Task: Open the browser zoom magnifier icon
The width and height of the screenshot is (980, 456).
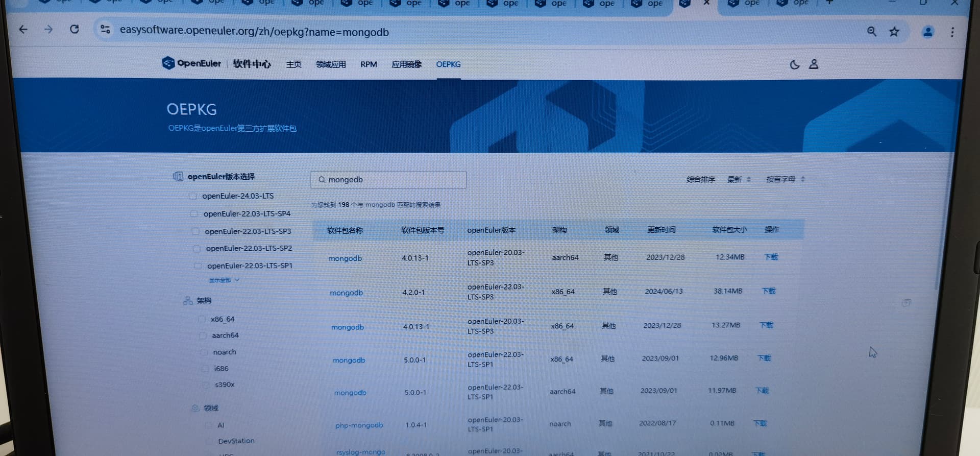Action: pos(872,32)
